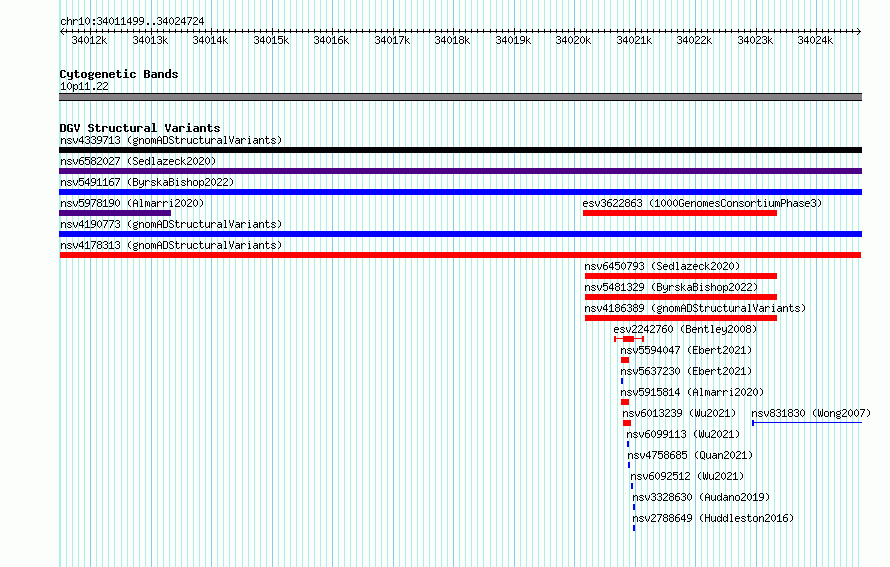
Task: Select the Cytogenetic Bands track heading
Action: (x=119, y=74)
